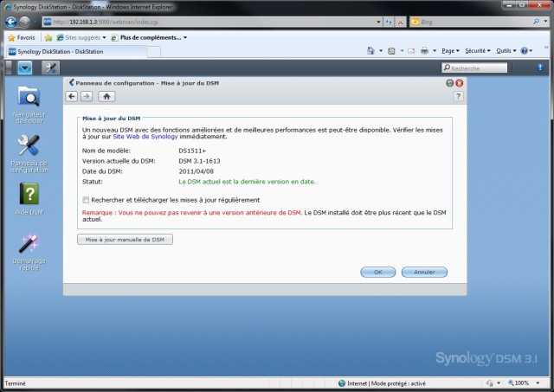Click the read mail toolbar icon
This screenshot has width=554, height=392.
(411, 51)
